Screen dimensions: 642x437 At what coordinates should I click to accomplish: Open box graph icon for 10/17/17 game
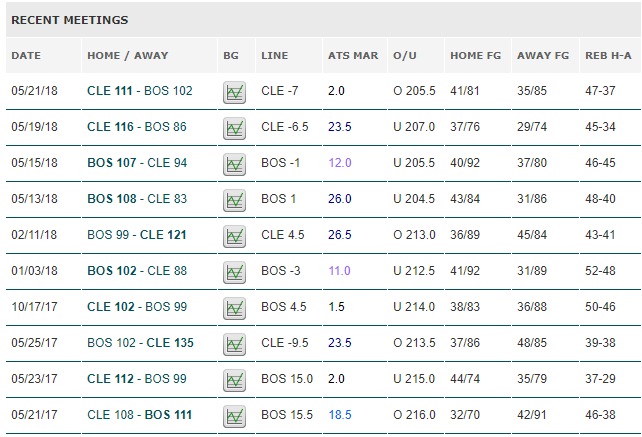(234, 308)
